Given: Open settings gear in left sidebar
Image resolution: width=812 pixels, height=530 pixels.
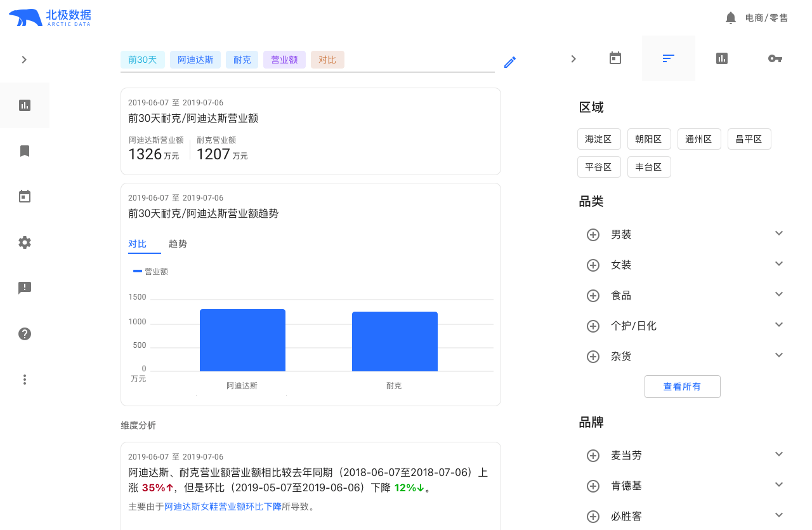Looking at the screenshot, I should tap(25, 242).
